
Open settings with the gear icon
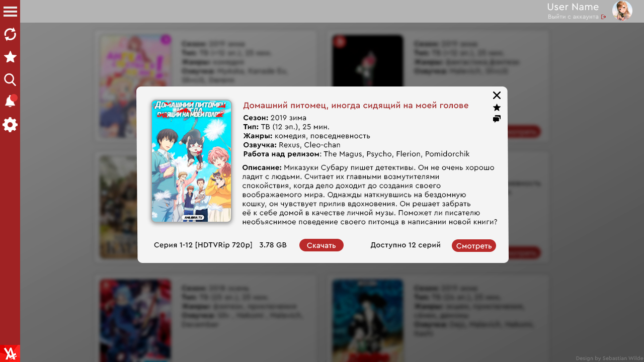pyautogui.click(x=10, y=125)
